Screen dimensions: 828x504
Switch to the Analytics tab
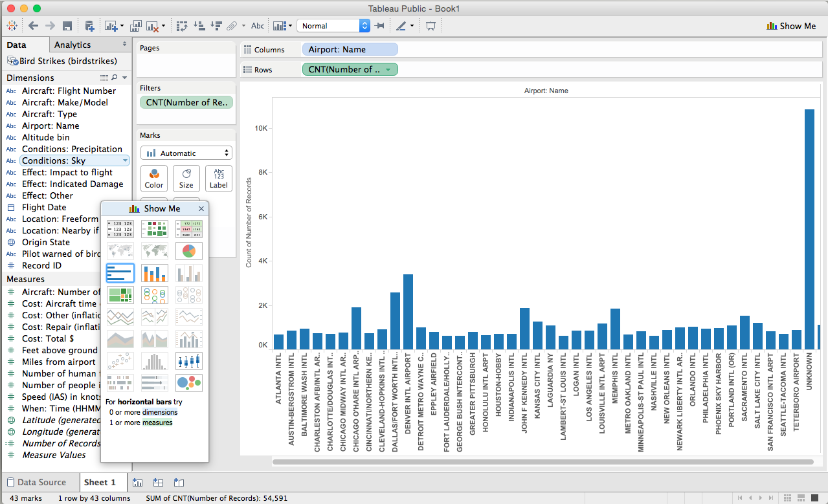(73, 45)
